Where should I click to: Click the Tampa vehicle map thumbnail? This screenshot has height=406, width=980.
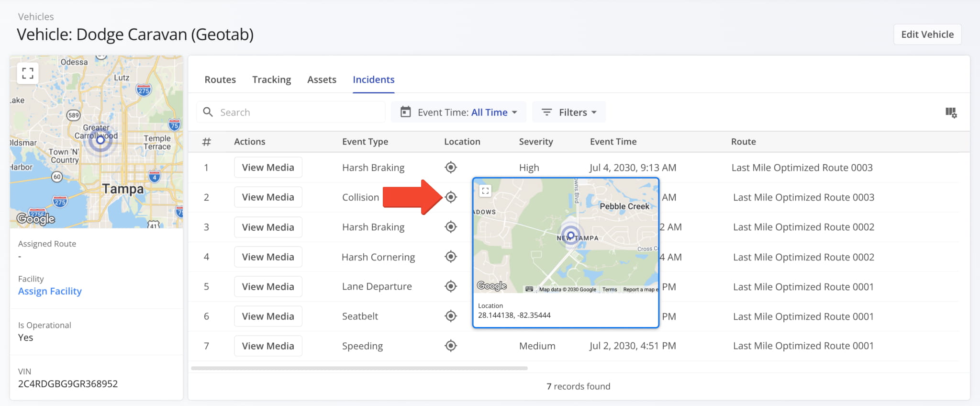point(96,142)
